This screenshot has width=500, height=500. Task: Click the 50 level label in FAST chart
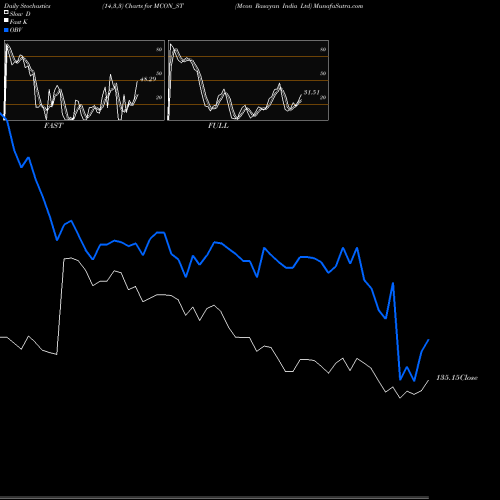point(159,73)
